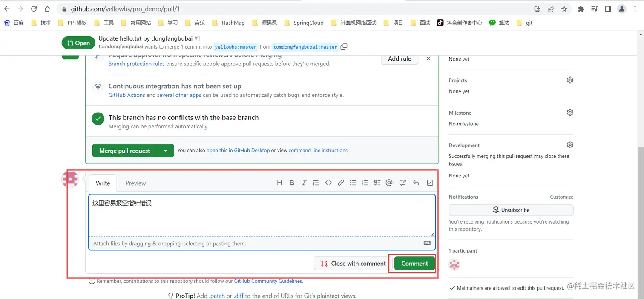The width and height of the screenshot is (644, 299).
Task: Open the Projects settings gear
Action: tap(570, 80)
